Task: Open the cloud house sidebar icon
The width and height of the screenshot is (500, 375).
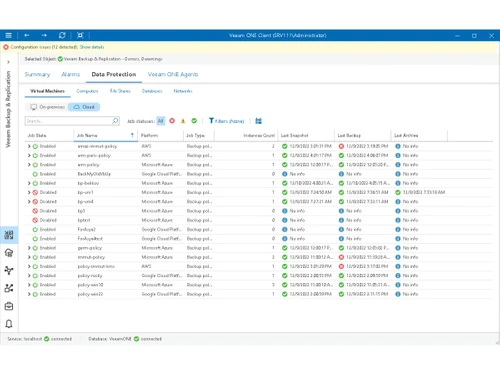Action: [9, 253]
